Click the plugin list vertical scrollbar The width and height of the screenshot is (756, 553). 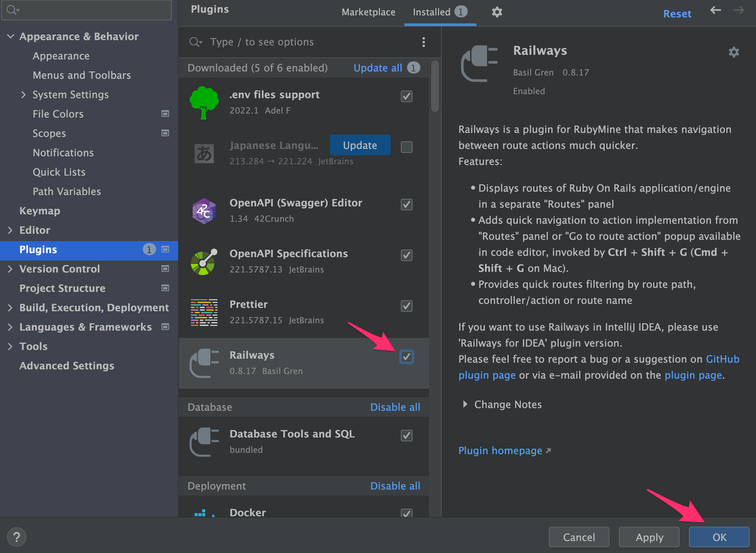[x=435, y=86]
